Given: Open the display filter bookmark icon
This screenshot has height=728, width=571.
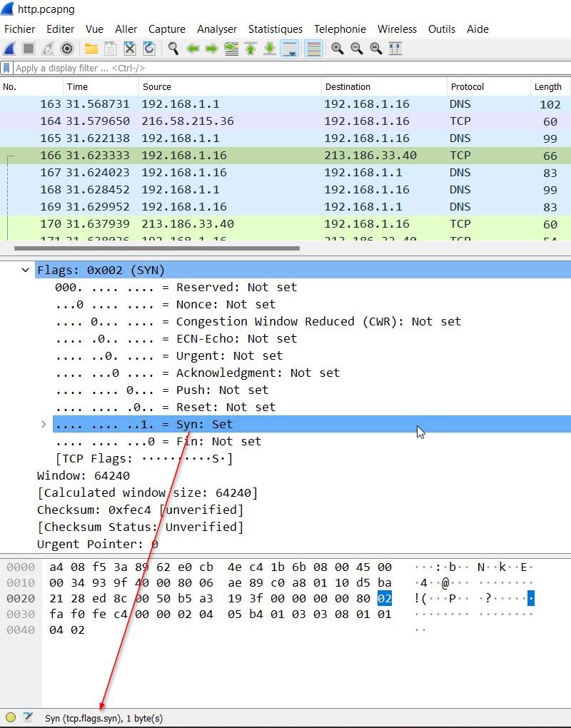Looking at the screenshot, I should coord(6,69).
